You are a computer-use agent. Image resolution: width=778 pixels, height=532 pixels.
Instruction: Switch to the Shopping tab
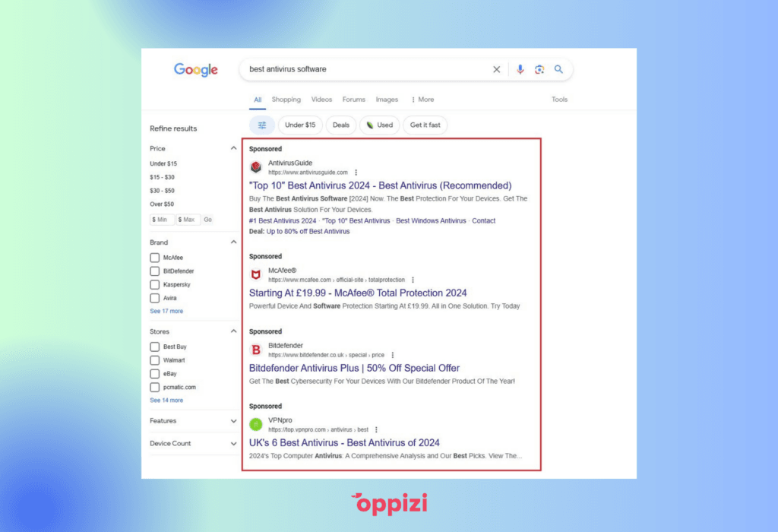(x=286, y=100)
